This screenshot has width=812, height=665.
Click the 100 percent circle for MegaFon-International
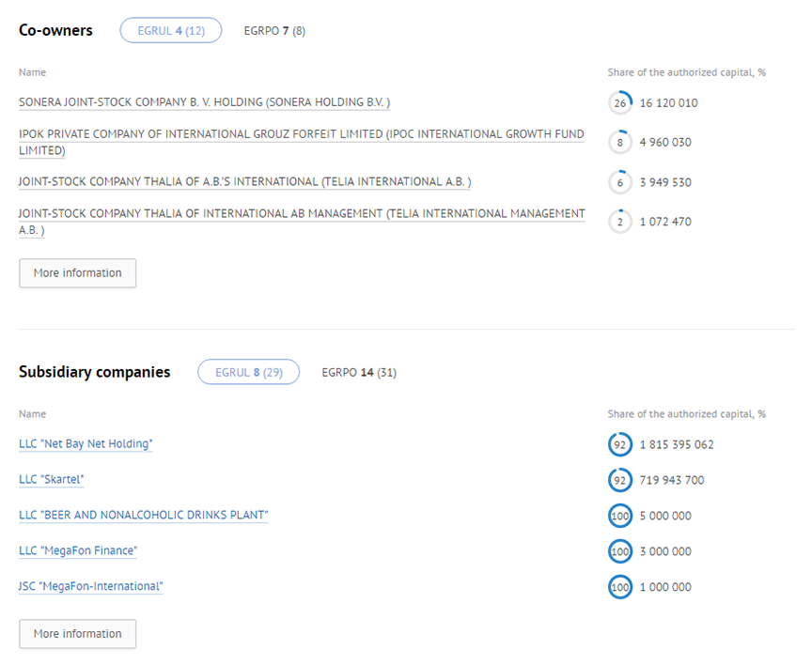point(620,587)
